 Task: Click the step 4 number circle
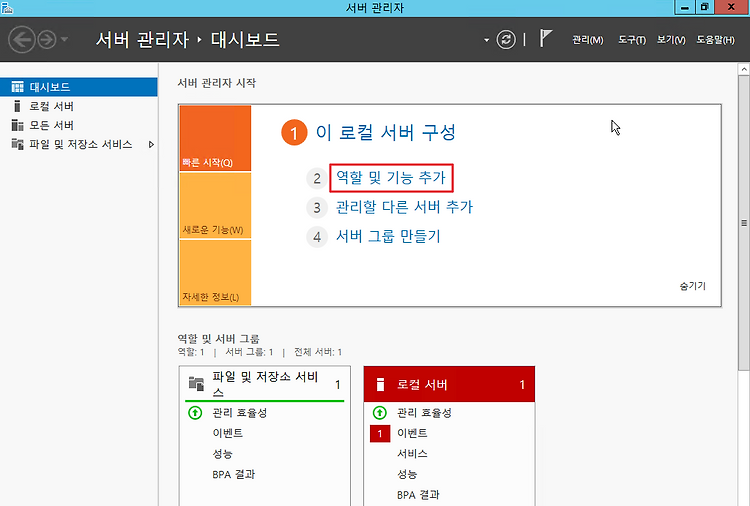317,237
